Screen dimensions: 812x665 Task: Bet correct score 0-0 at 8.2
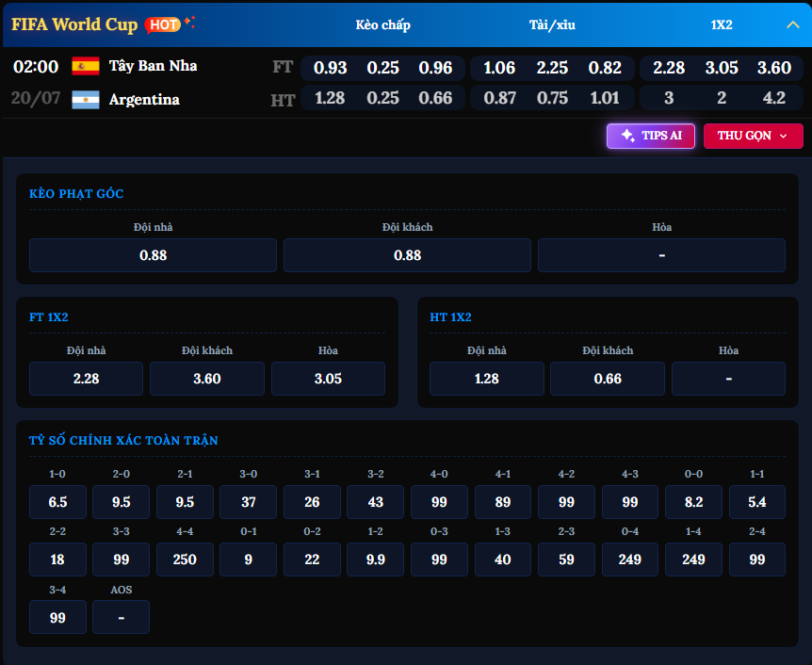pos(693,502)
